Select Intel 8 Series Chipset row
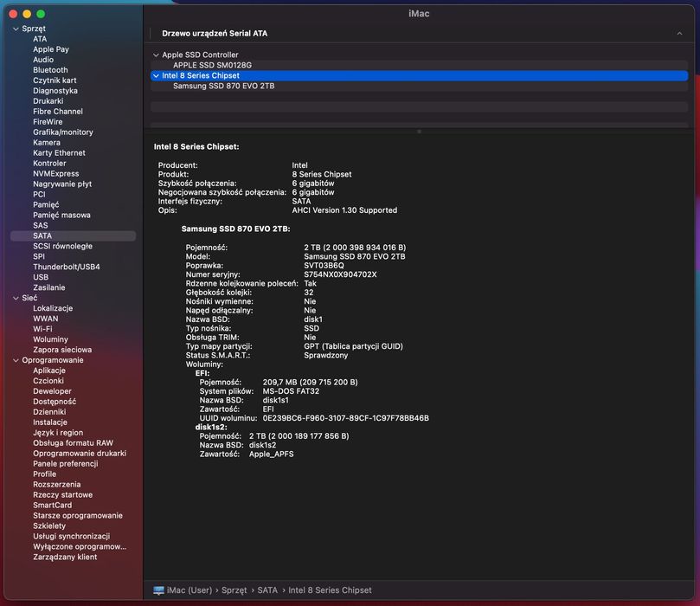 pyautogui.click(x=419, y=76)
